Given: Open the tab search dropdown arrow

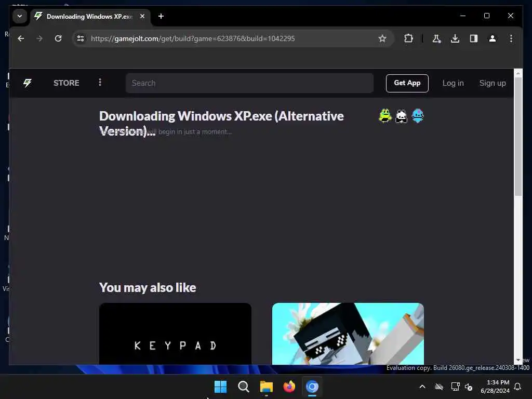Looking at the screenshot, I should [x=20, y=16].
